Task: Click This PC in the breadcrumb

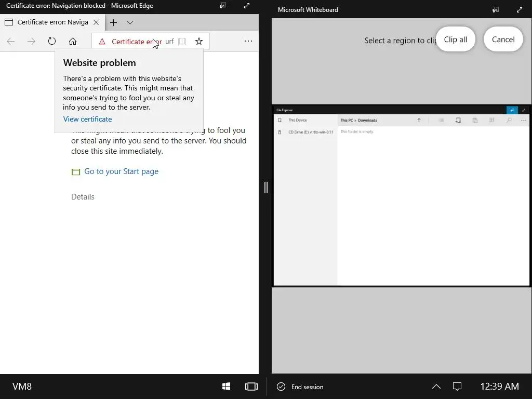Action: [x=347, y=120]
